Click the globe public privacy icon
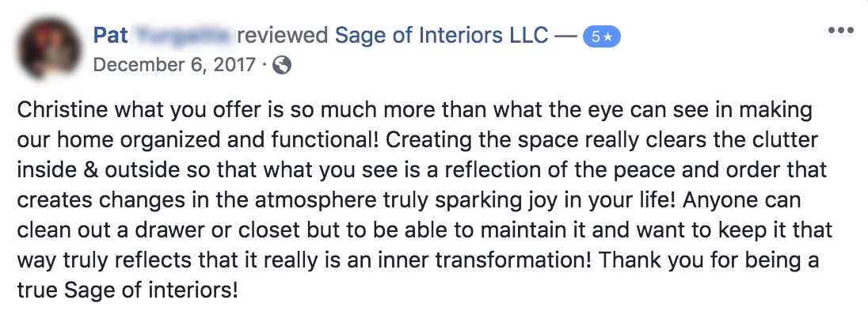 coord(282,66)
